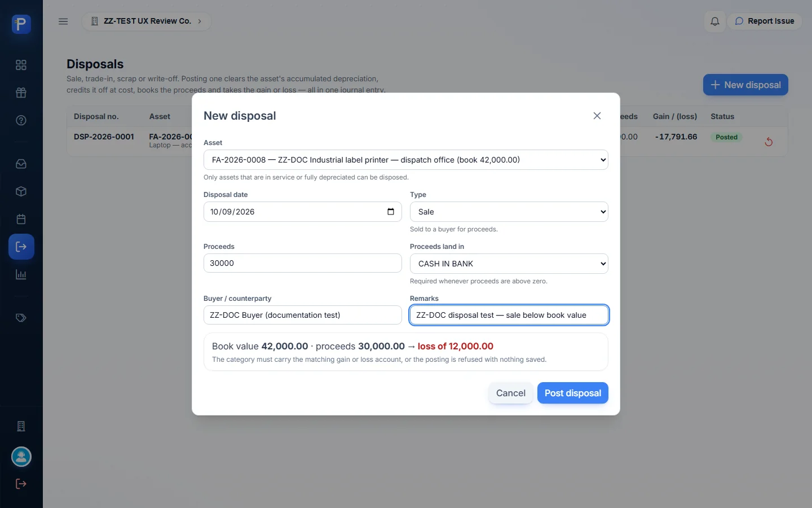Expand the Type dropdown showing Sale
The height and width of the screenshot is (508, 812).
pos(509,212)
